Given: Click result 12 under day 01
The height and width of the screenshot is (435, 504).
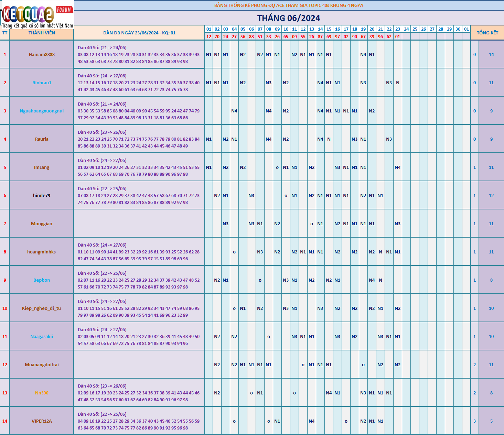Looking at the screenshot, I should click(209, 36).
